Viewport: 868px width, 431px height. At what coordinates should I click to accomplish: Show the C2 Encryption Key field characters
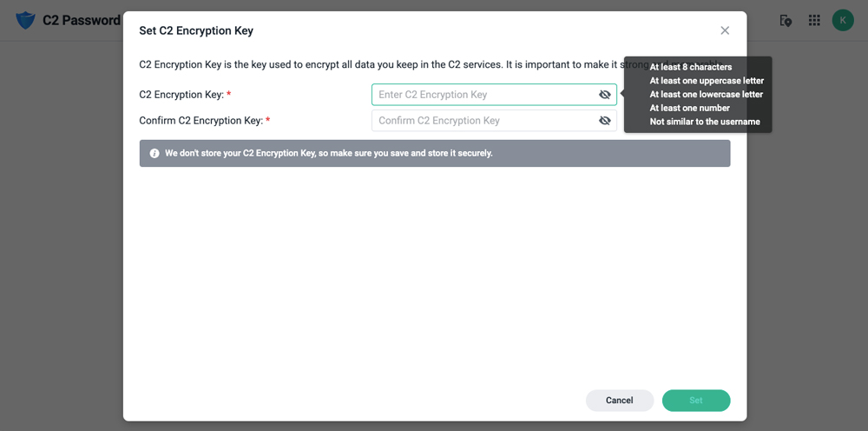click(x=604, y=95)
